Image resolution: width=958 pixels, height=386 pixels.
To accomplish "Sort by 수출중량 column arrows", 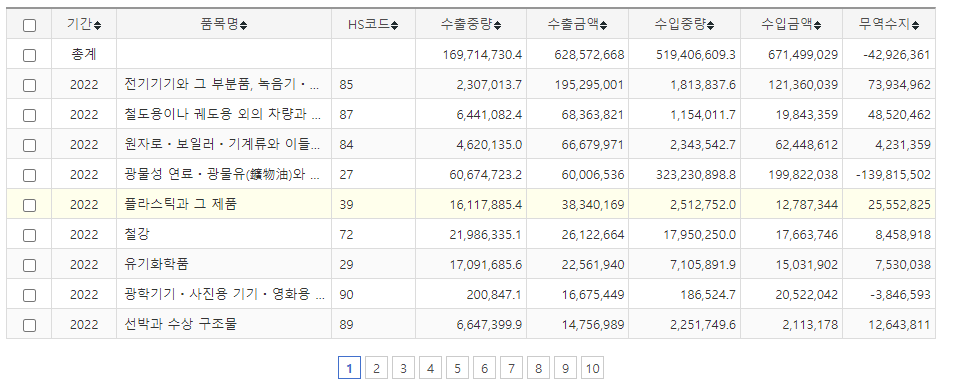I will coord(497,25).
